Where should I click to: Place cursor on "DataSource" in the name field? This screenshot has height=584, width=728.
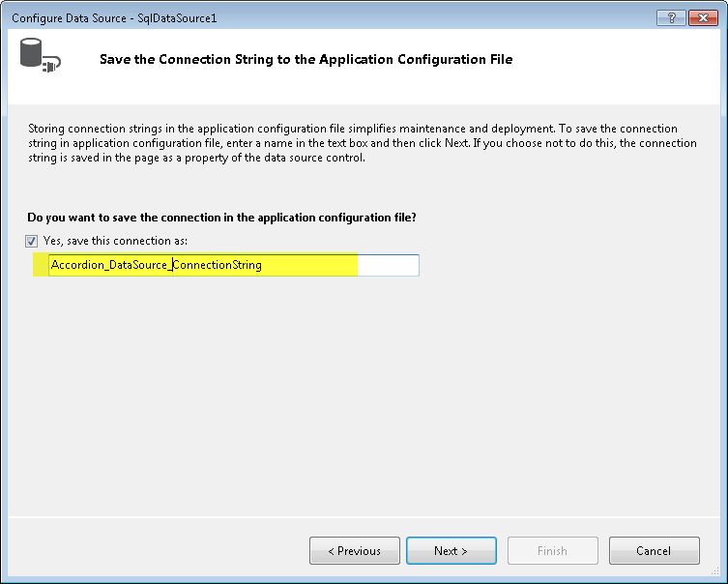point(139,265)
